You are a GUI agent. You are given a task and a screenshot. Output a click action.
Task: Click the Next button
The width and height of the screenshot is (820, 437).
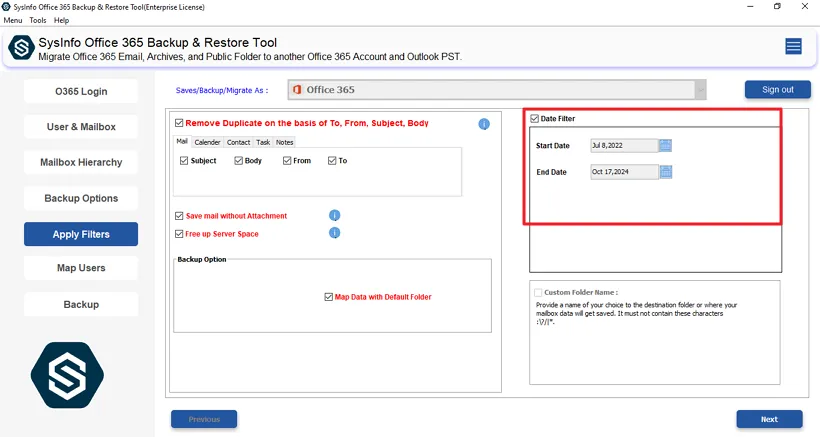click(x=769, y=419)
